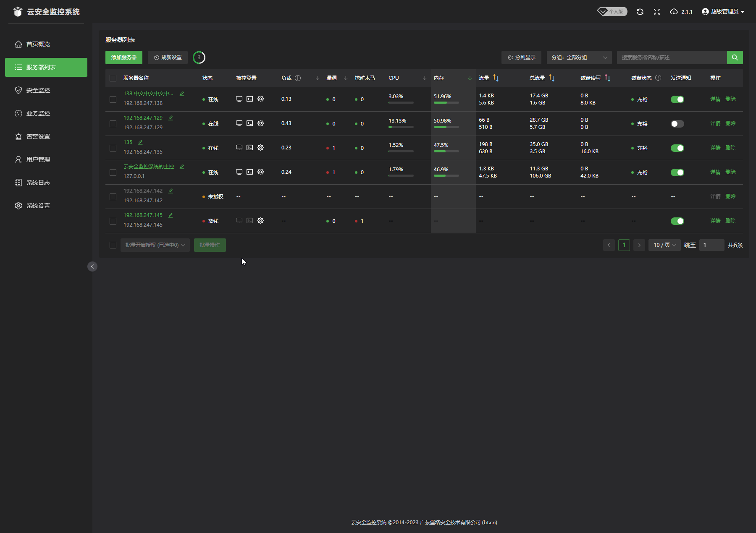The image size is (756, 533).
Task: Type in the server name search field
Action: click(671, 57)
